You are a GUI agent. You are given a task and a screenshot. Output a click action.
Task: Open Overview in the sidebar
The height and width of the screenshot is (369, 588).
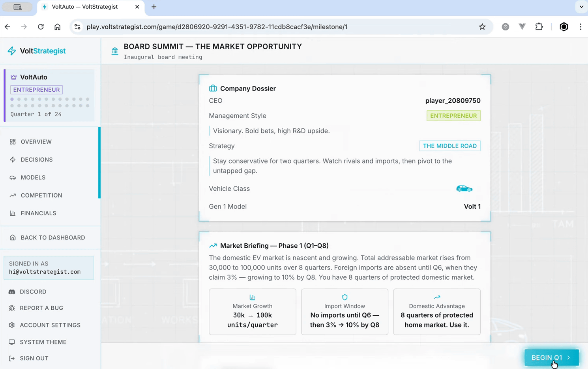point(36,142)
